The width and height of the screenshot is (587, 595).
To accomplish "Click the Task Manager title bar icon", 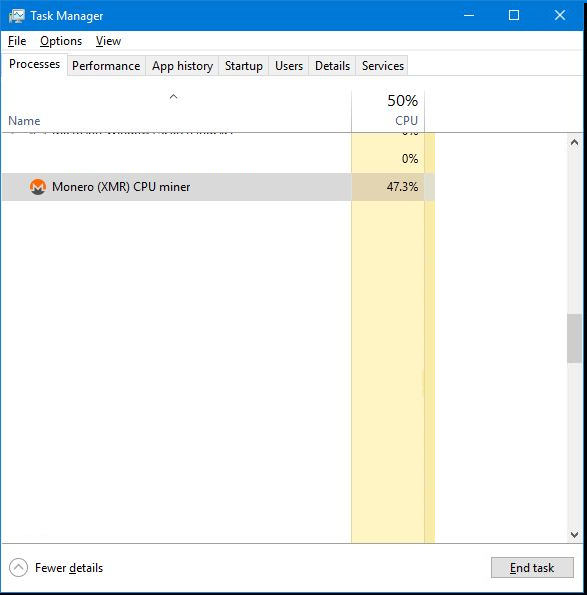I will (16, 16).
